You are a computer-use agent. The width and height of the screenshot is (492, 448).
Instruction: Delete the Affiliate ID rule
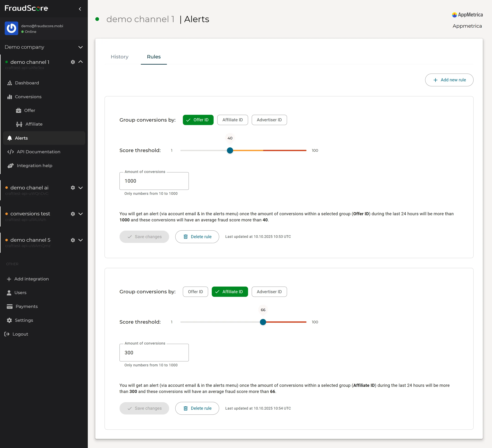click(197, 408)
